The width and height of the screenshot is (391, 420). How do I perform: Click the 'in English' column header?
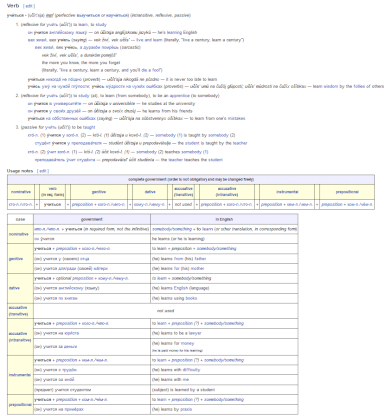pyautogui.click(x=224, y=219)
